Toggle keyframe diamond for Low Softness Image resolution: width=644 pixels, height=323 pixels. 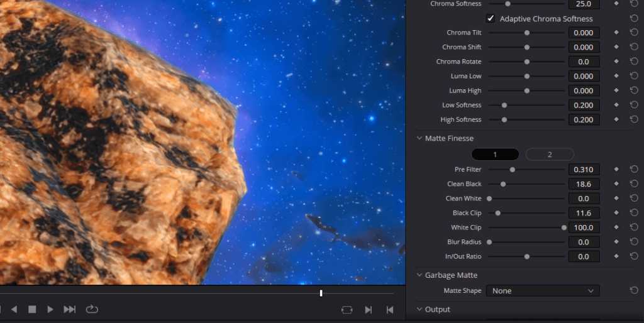[x=616, y=105]
